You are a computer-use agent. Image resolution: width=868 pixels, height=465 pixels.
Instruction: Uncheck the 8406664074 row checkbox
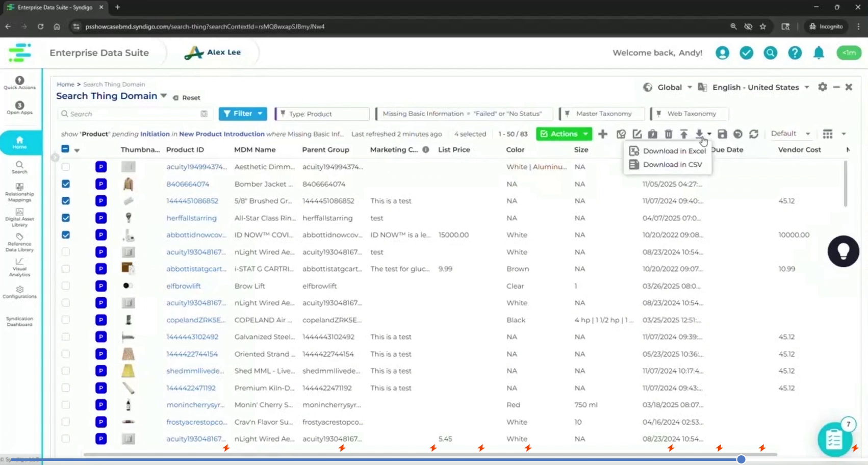pyautogui.click(x=65, y=184)
